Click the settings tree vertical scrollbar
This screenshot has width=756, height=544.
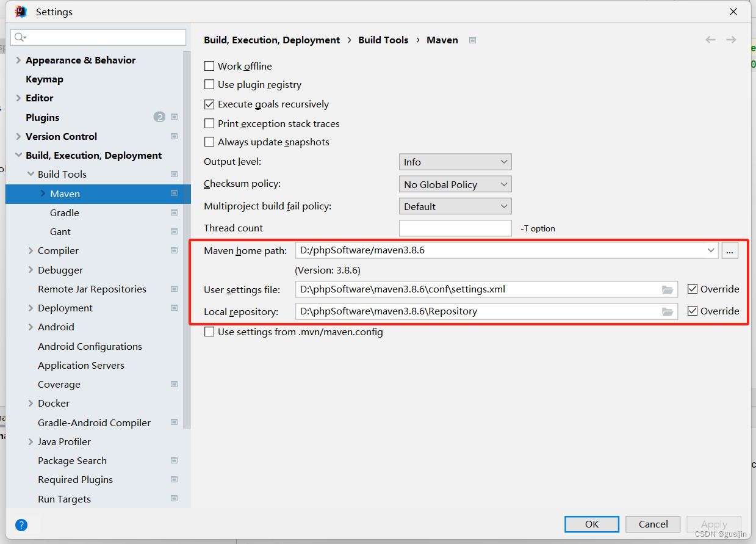(187, 239)
